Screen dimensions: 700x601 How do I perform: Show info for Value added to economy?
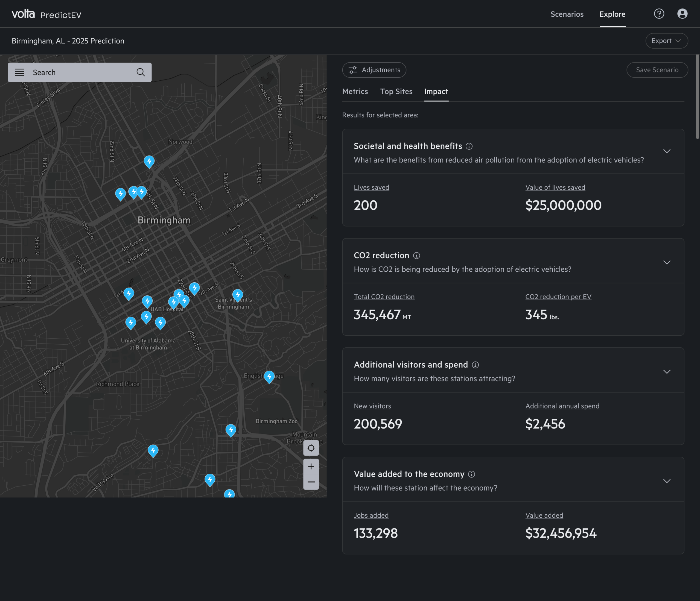(x=472, y=474)
